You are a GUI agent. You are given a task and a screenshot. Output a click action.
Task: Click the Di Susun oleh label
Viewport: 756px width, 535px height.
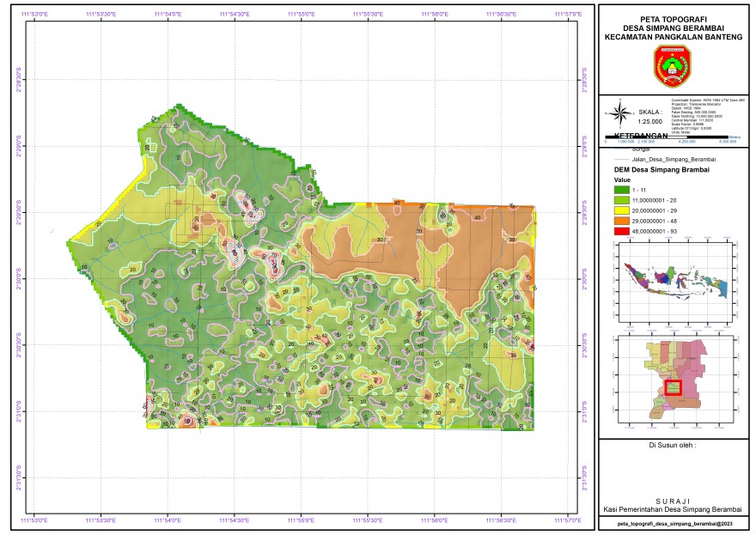pos(673,446)
